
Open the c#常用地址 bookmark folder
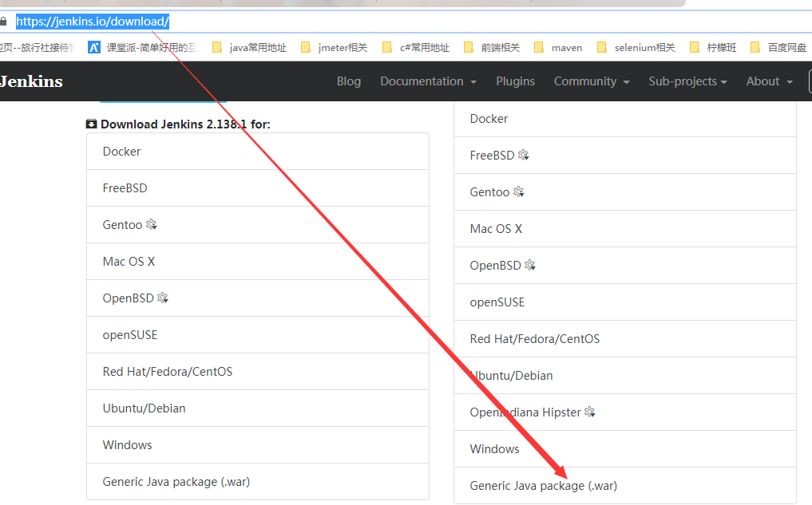click(x=416, y=48)
